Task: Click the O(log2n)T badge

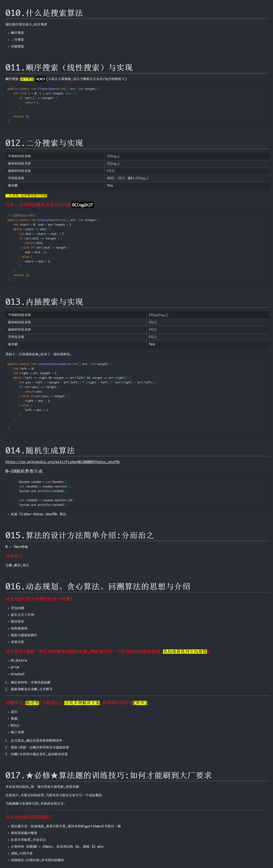Action: [x=83, y=204]
